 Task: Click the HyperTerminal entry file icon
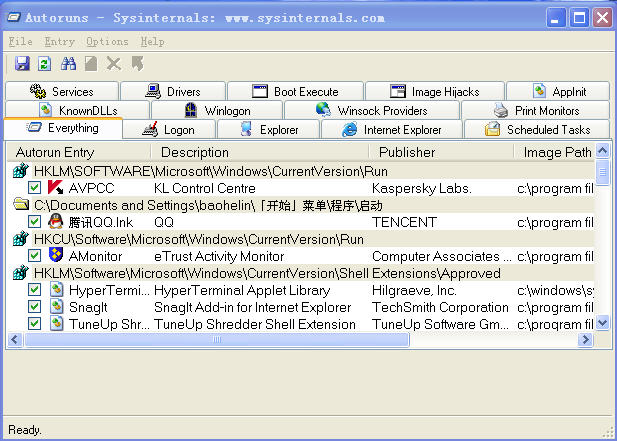coord(57,290)
